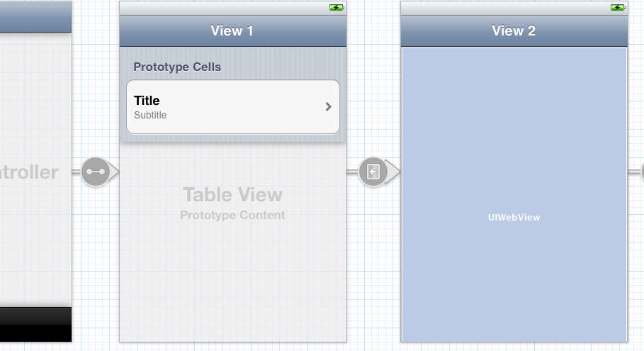The height and width of the screenshot is (351, 644).
Task: Select the Subtitle label in the prototype cell
Action: [x=150, y=115]
